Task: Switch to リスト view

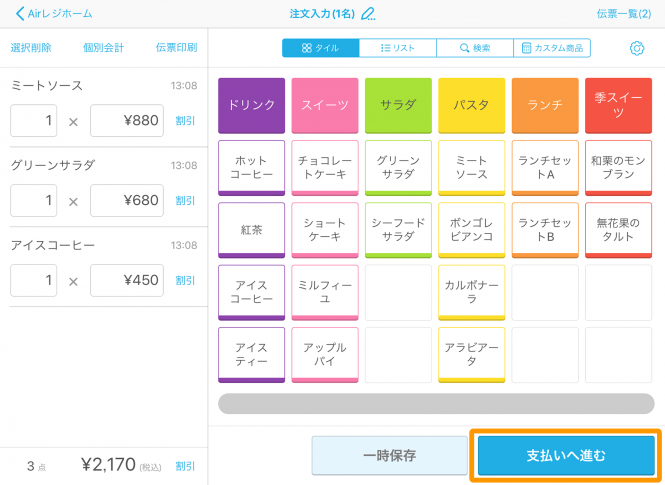Action: 398,48
